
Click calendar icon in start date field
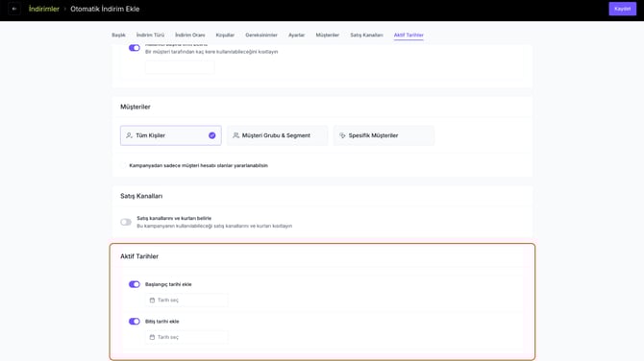pos(152,301)
